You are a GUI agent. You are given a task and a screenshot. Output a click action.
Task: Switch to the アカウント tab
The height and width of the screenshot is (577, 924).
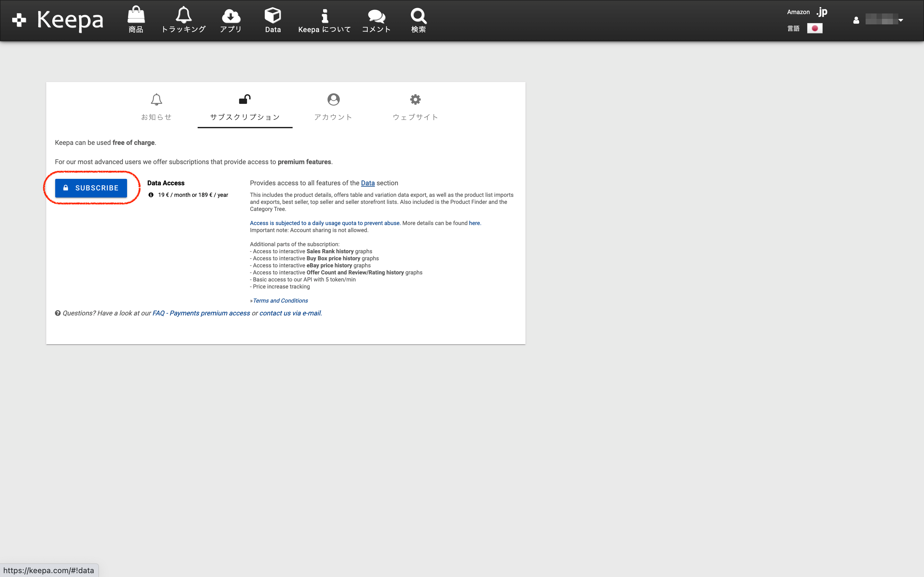[333, 107]
